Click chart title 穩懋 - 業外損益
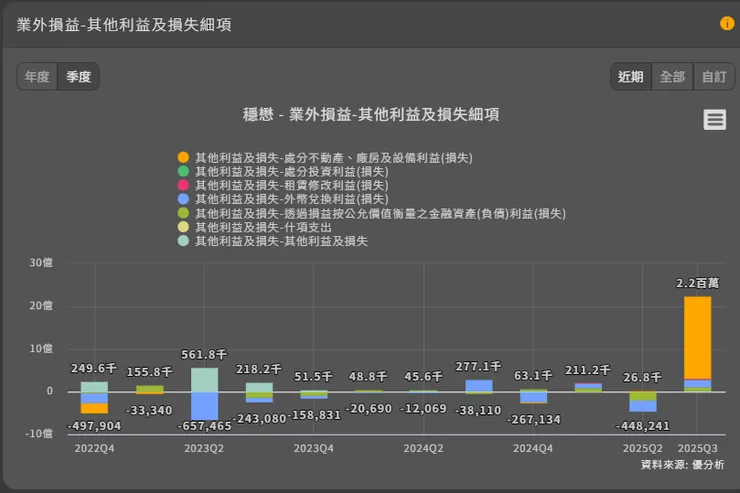The width and height of the screenshot is (740, 493). (371, 114)
